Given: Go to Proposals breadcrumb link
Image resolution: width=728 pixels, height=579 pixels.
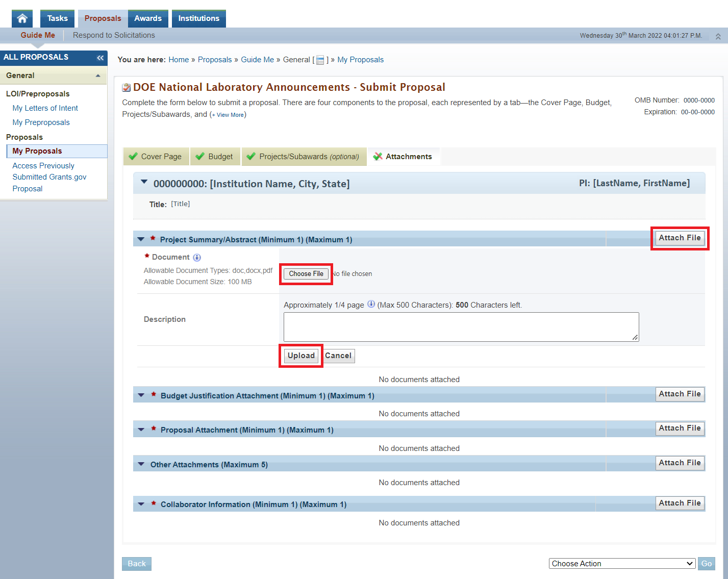Looking at the screenshot, I should tap(215, 60).
